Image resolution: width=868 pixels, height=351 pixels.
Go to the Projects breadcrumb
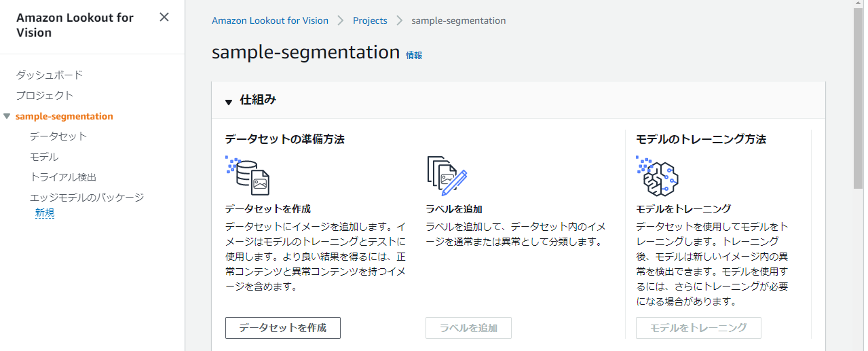tap(370, 20)
